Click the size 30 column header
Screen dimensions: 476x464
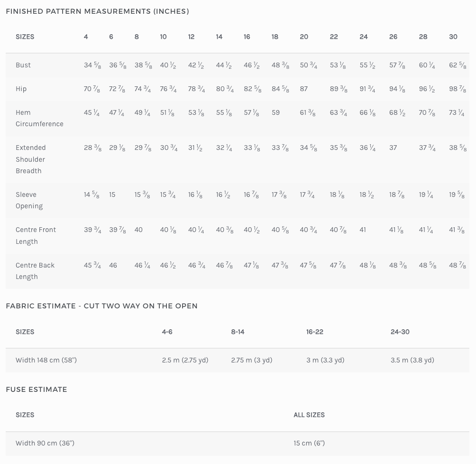coord(453,37)
